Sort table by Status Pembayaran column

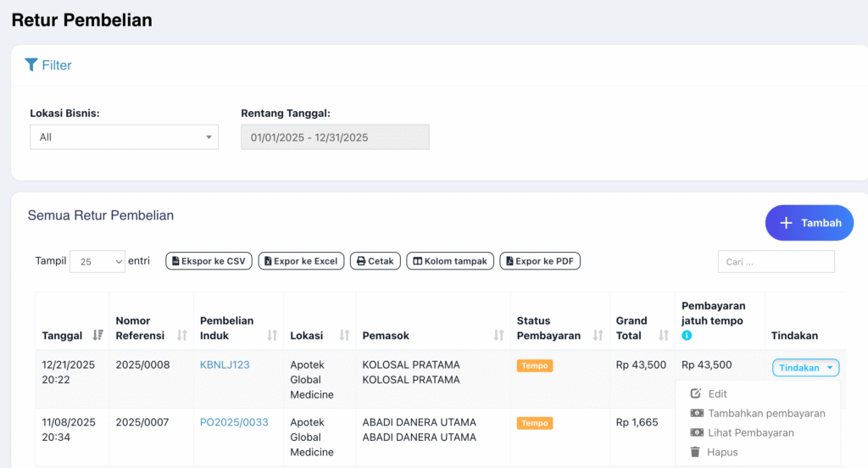(x=598, y=336)
